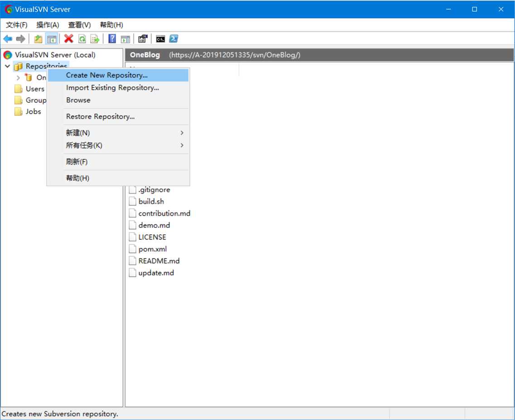Open the 帮助(H) menu in menu bar
Image resolution: width=515 pixels, height=420 pixels.
[x=111, y=25]
